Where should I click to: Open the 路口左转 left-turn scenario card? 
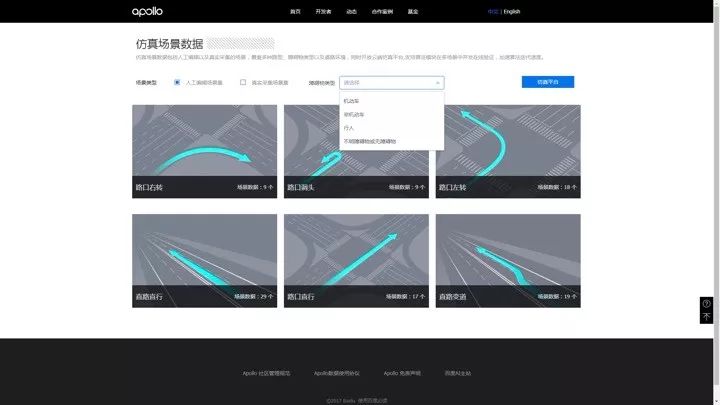click(508, 152)
